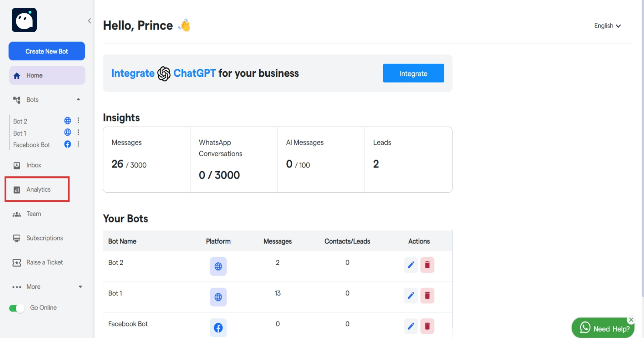Viewport: 644px width, 364px height.
Task: Click the Facebook platform icon in bots table
Action: (x=218, y=328)
